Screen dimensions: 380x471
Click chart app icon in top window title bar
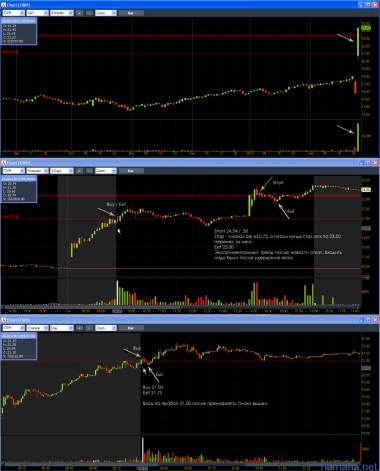4,5
